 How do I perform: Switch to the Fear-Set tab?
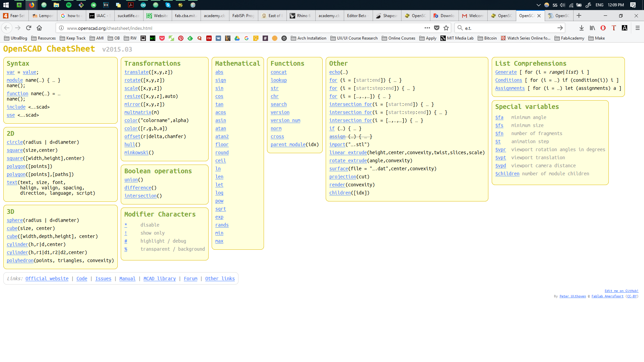click(x=14, y=16)
